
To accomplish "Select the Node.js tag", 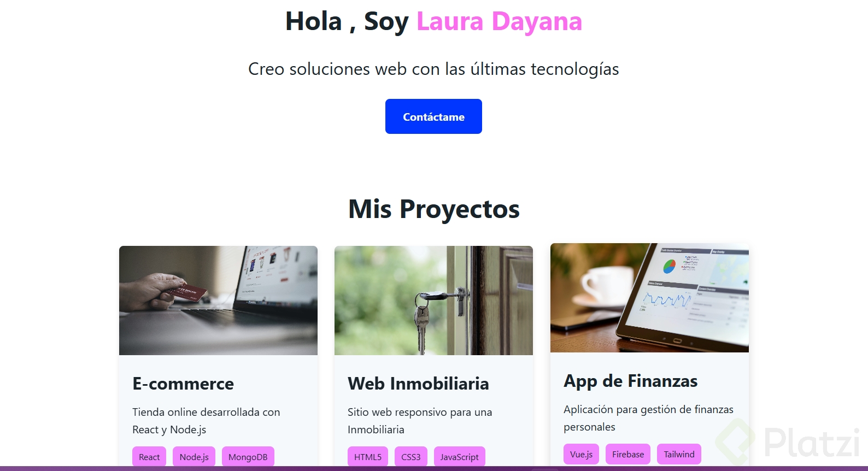I will 194,457.
